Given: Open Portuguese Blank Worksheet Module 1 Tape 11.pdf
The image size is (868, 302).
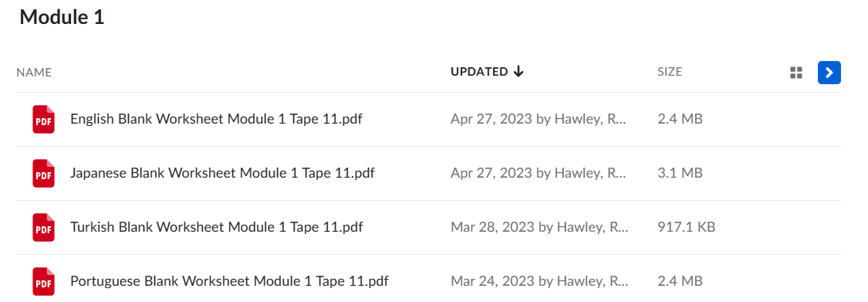Looking at the screenshot, I should 229,281.
